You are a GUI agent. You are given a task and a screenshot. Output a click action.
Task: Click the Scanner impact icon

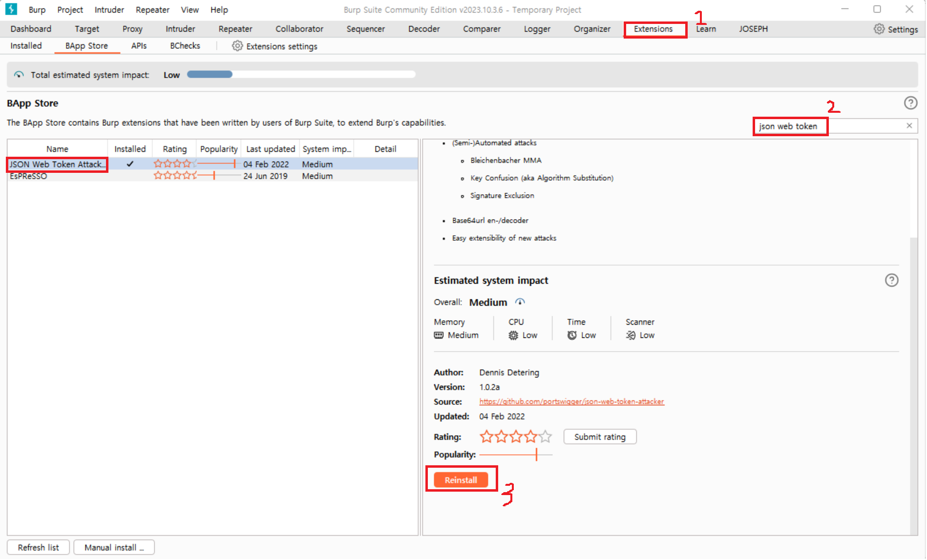[x=631, y=335]
